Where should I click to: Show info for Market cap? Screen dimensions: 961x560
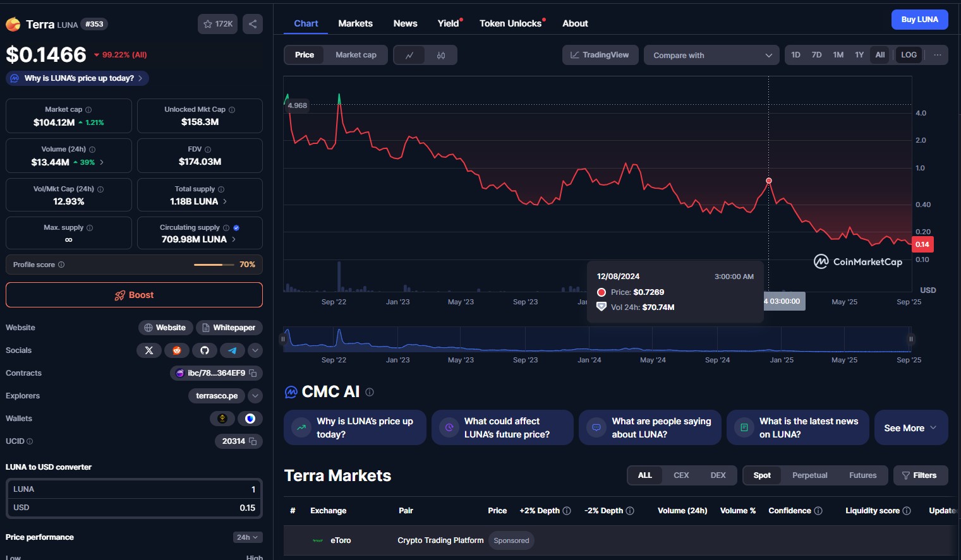pyautogui.click(x=88, y=110)
